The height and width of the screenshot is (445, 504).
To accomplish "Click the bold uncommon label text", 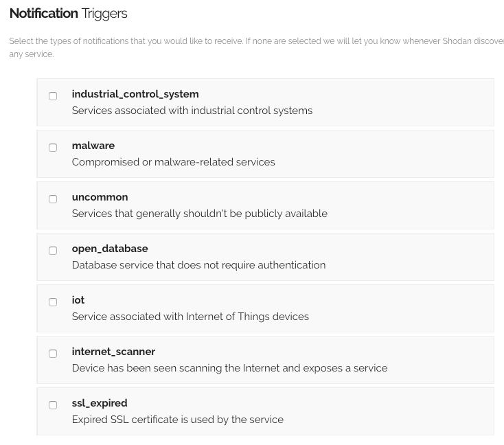I will coord(100,197).
